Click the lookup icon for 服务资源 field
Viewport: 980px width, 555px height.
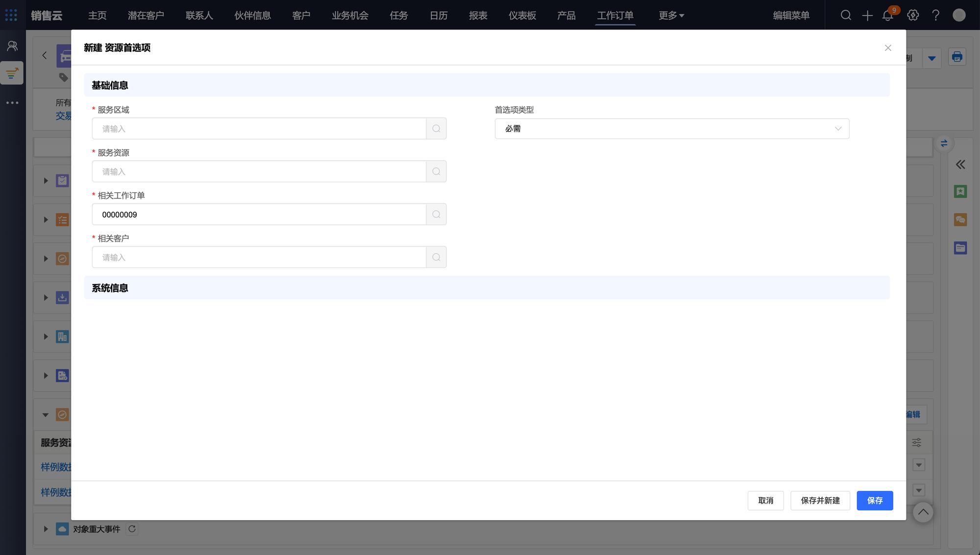pyautogui.click(x=436, y=171)
